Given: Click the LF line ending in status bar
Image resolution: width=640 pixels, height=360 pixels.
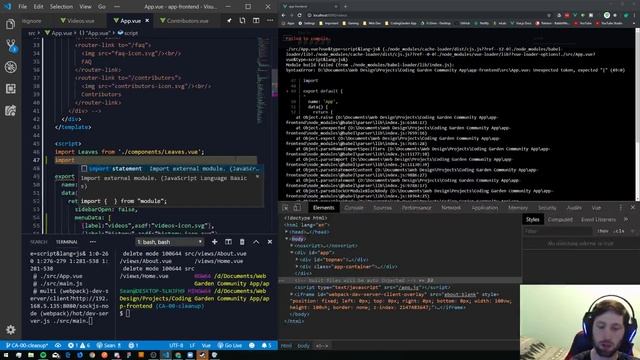Looking at the screenshot, I should (x=192, y=345).
